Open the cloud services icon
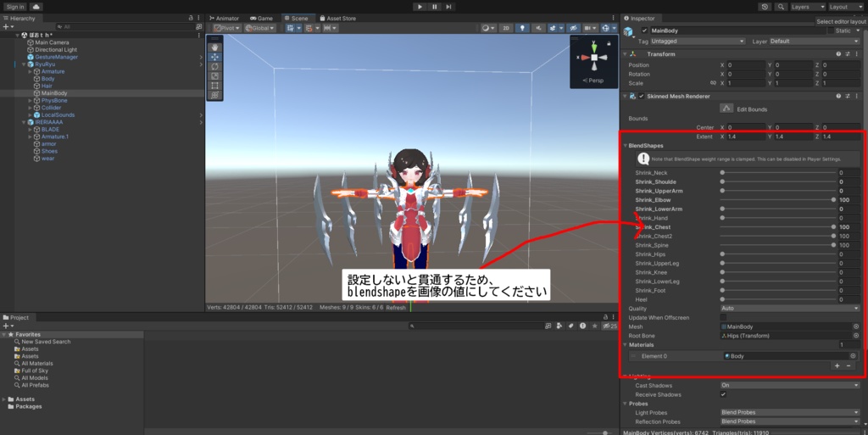This screenshot has width=868, height=435. tap(36, 7)
